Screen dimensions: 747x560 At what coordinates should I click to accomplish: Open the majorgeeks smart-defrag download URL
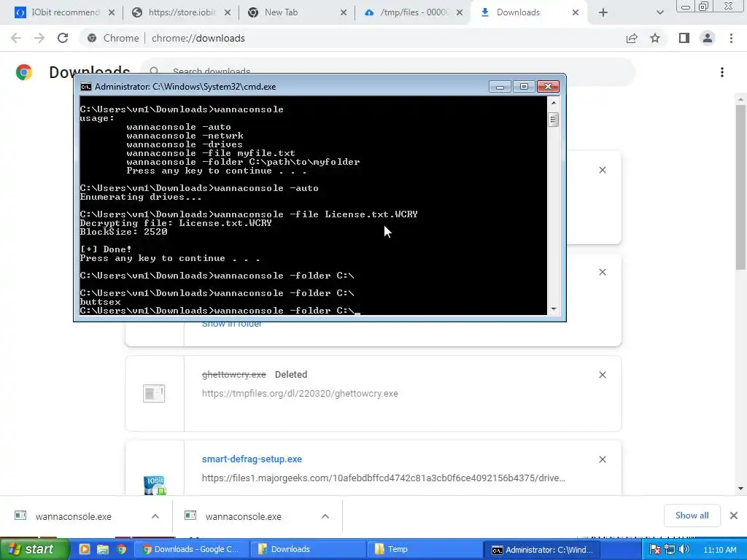384,478
